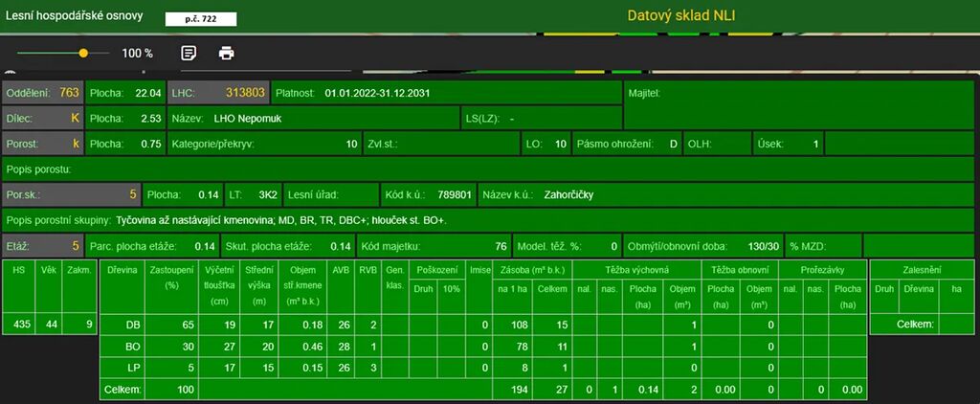This screenshot has height=404, width=980.
Task: Open the notes document icon
Action: click(189, 54)
